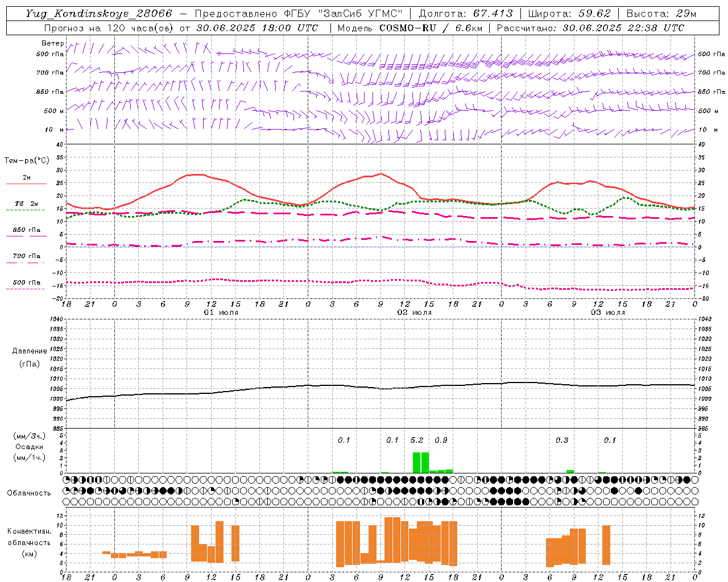Click the Тем-ра(°C) axis title

pos(27,161)
